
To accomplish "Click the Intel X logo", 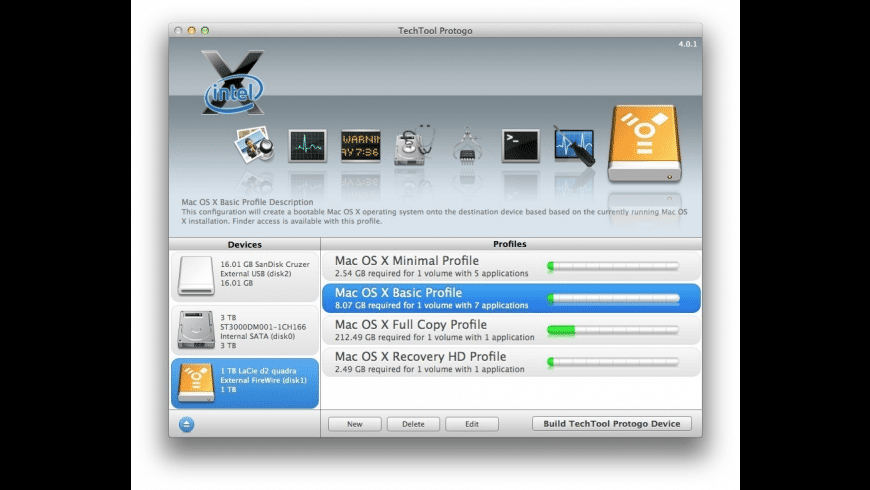I will [x=233, y=83].
